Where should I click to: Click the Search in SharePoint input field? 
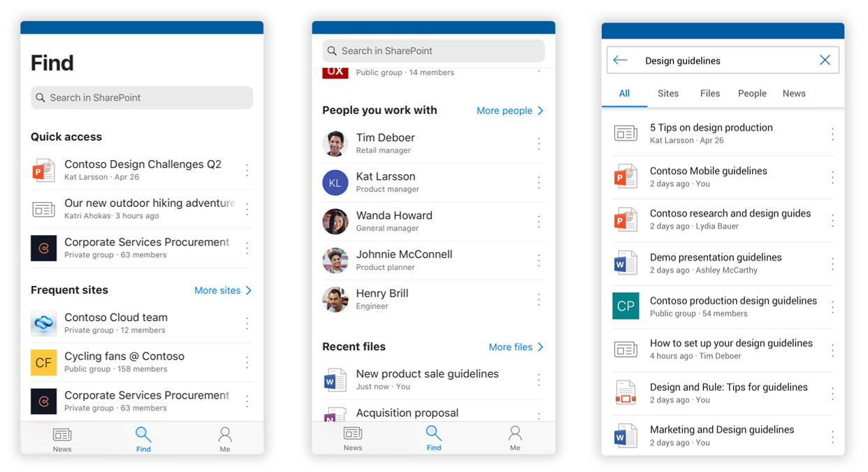[x=141, y=97]
